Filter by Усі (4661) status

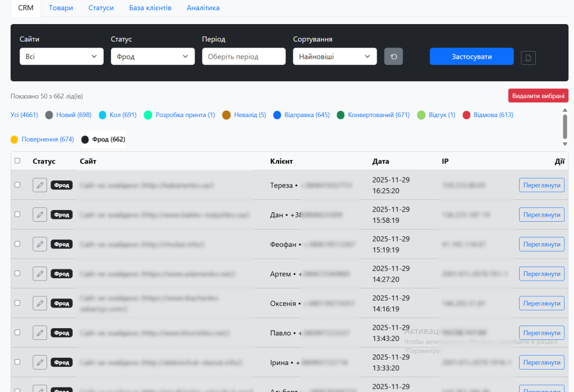[x=24, y=115]
